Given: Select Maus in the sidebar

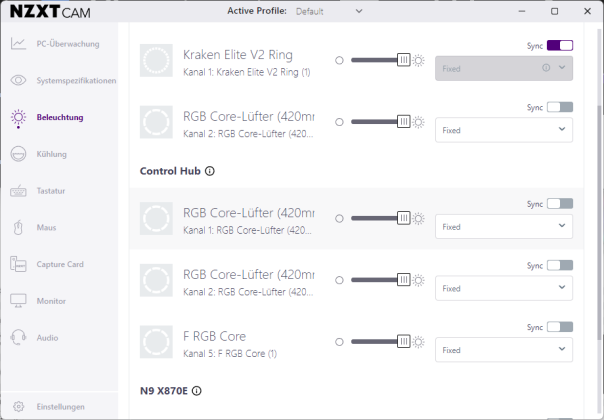Looking at the screenshot, I should [45, 227].
